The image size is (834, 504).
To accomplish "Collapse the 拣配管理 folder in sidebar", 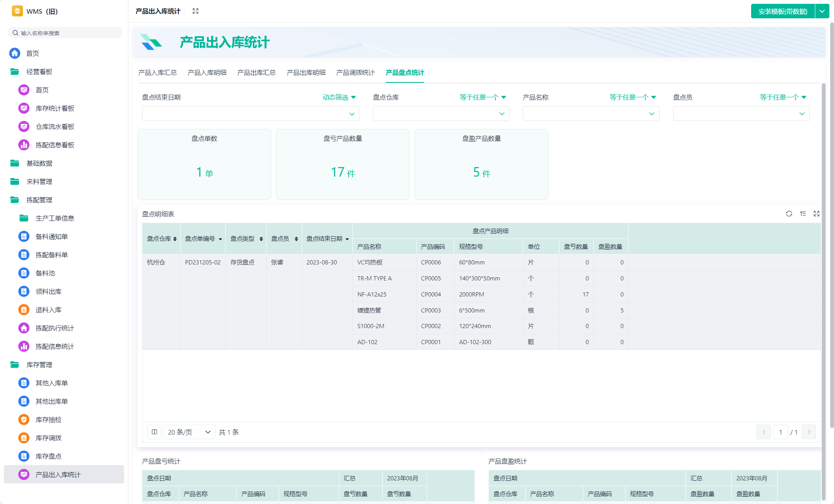I will (x=39, y=200).
